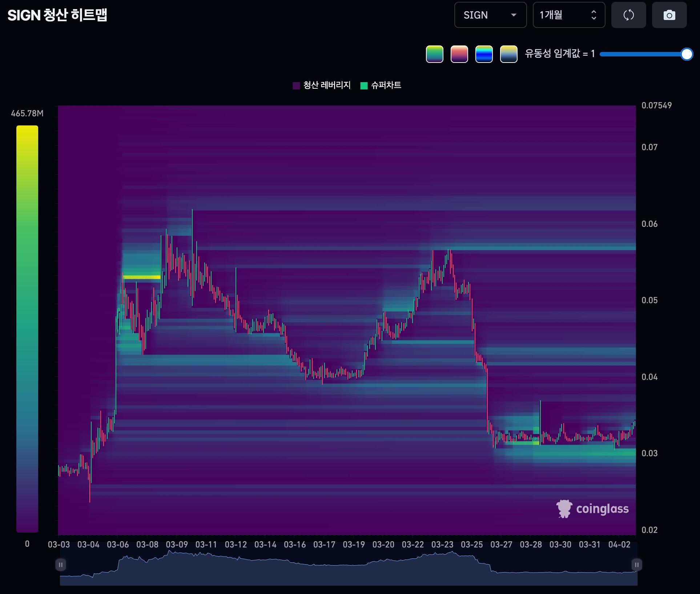Viewport: 700px width, 594px height.
Task: Click the left range handle of timeline
Action: [61, 565]
